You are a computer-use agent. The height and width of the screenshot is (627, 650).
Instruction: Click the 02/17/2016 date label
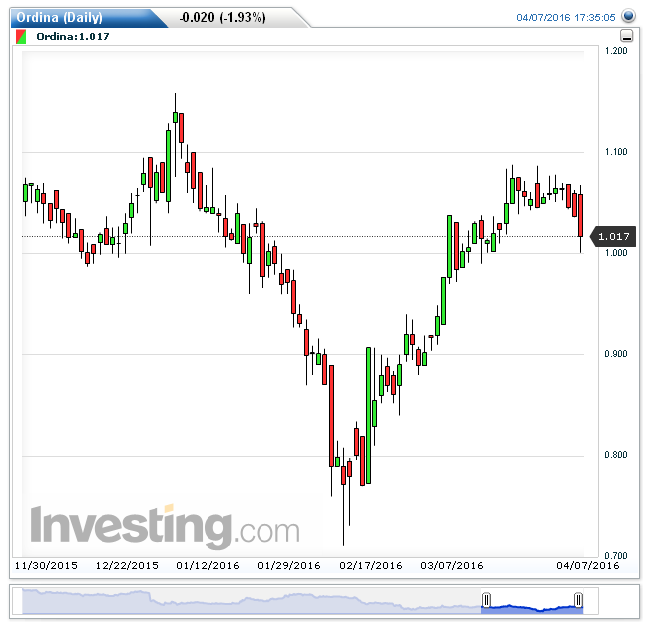(371, 566)
